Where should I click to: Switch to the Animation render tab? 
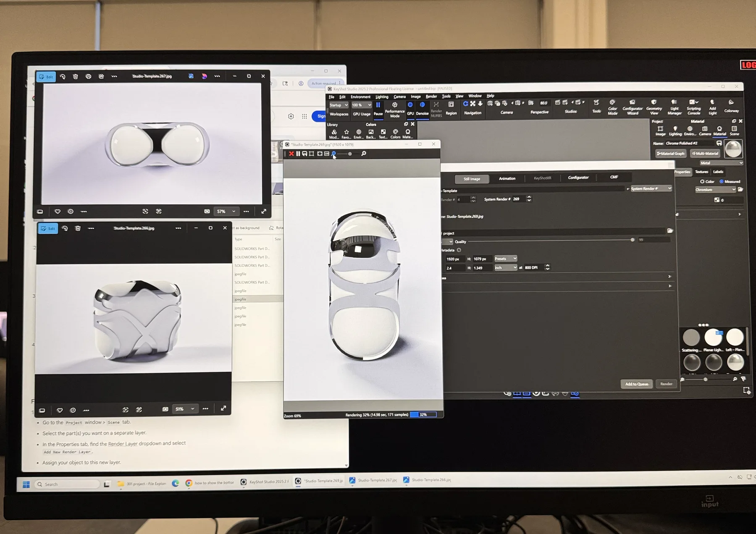coord(507,178)
